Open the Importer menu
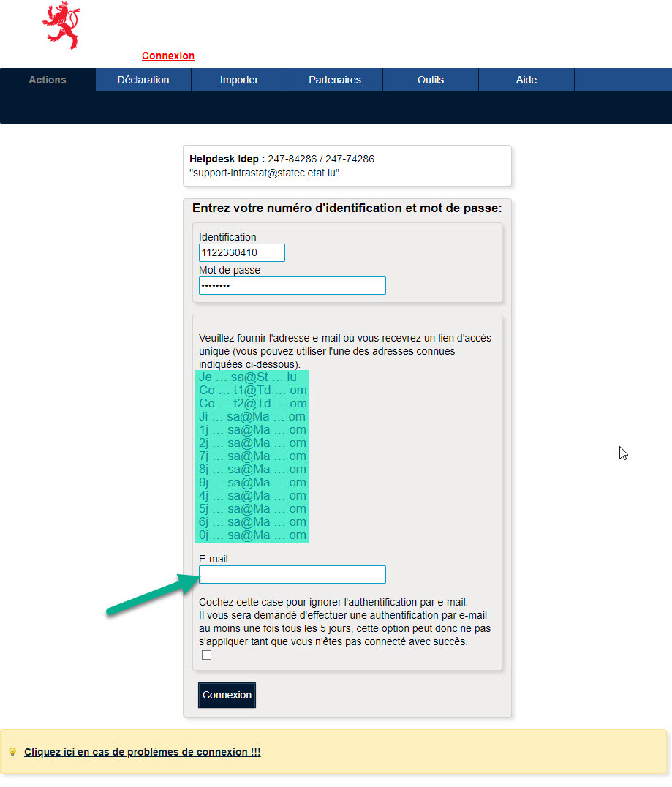Viewport: 672px width, 787px height. (239, 80)
